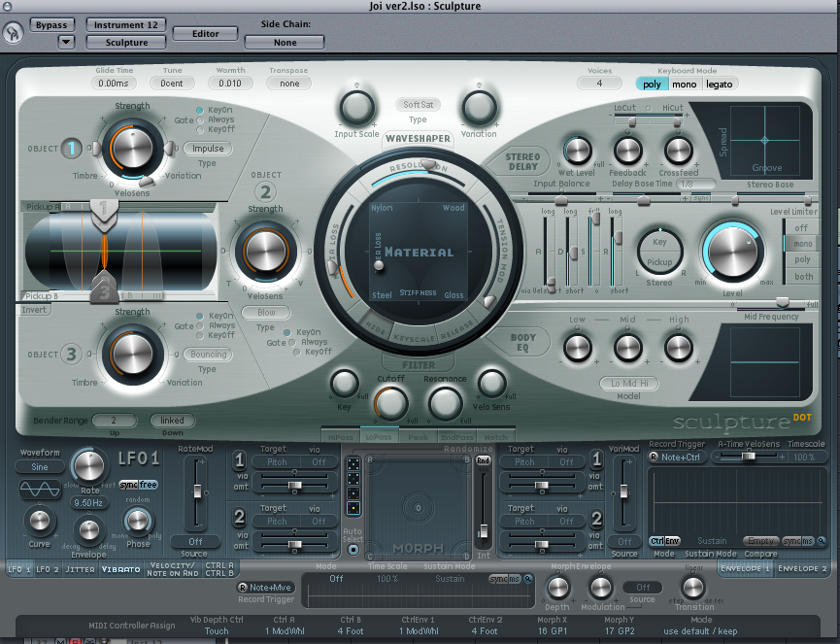The width and height of the screenshot is (840, 644).
Task: Select LoPass filter type tab
Action: click(x=379, y=437)
